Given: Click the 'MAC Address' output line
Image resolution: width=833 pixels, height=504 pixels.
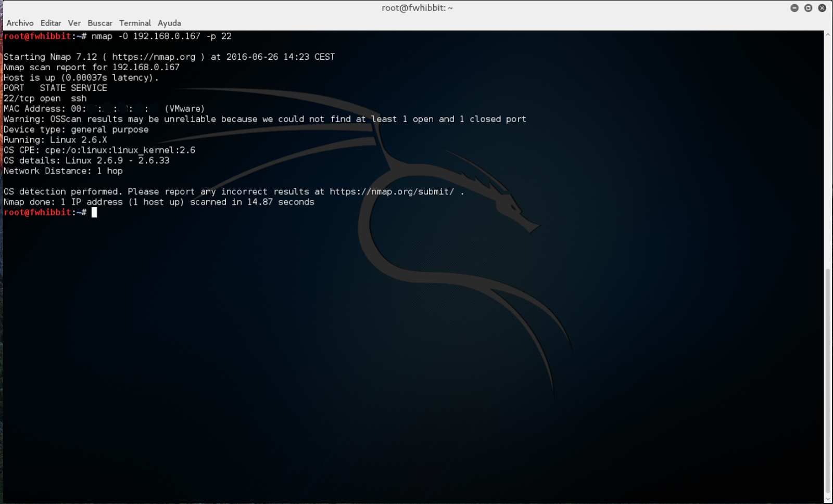Looking at the screenshot, I should click(x=104, y=109).
